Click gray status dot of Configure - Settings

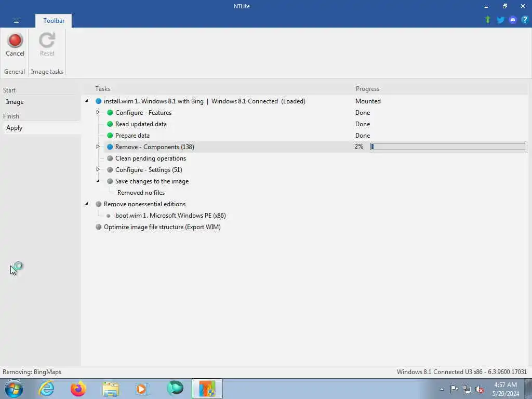110,170
